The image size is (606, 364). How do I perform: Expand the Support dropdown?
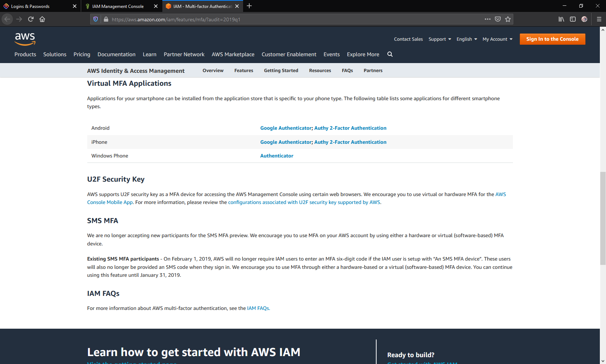pyautogui.click(x=440, y=39)
